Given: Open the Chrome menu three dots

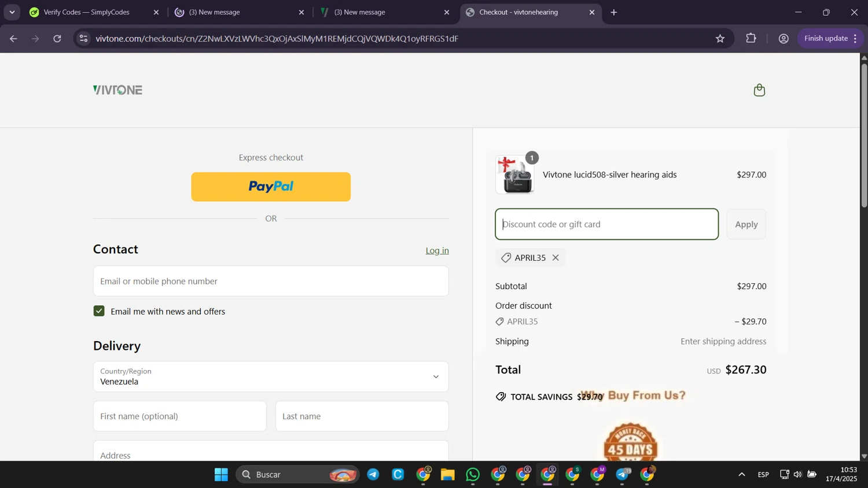Looking at the screenshot, I should [856, 39].
